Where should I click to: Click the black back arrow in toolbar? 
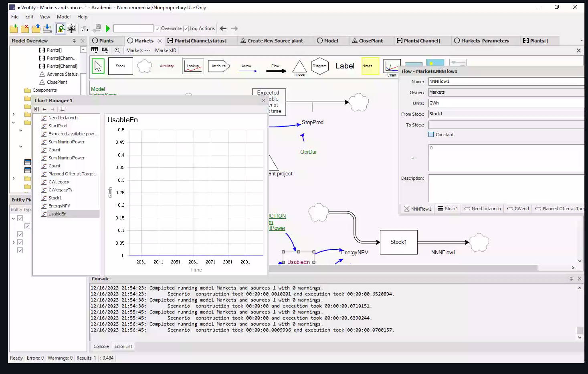coord(223,28)
